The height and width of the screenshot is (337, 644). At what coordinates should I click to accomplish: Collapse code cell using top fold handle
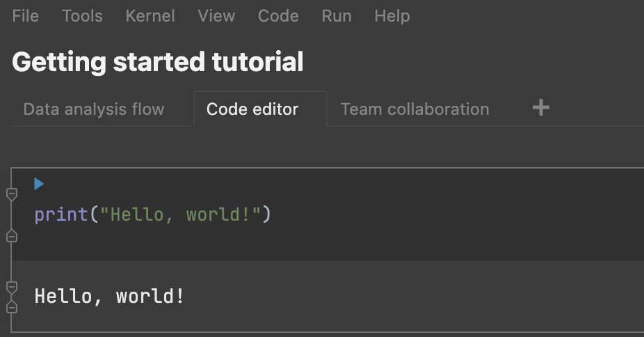(11, 194)
